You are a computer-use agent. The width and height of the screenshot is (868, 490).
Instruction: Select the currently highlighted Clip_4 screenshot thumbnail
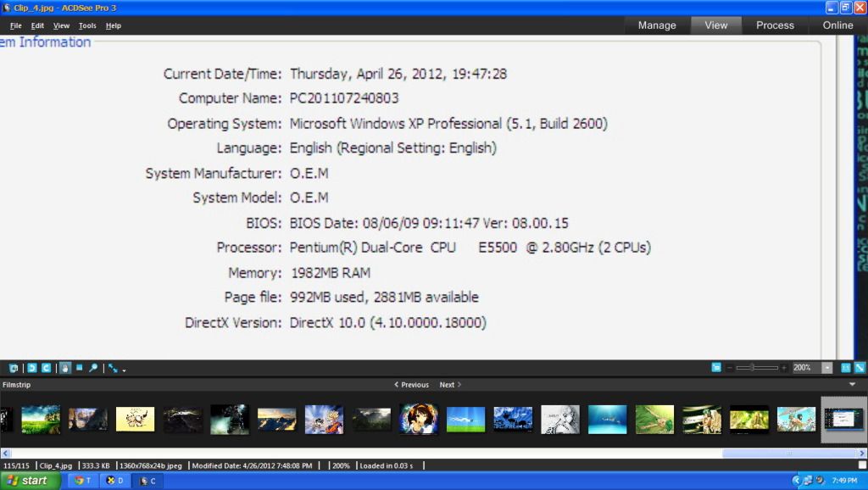tap(843, 419)
